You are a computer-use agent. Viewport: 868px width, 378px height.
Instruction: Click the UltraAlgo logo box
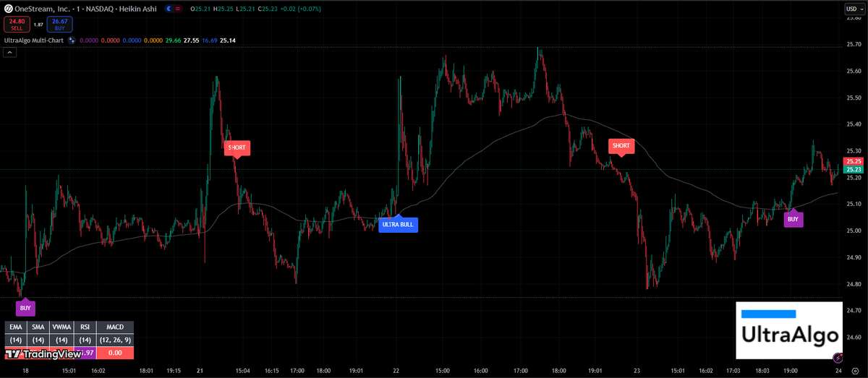point(789,330)
